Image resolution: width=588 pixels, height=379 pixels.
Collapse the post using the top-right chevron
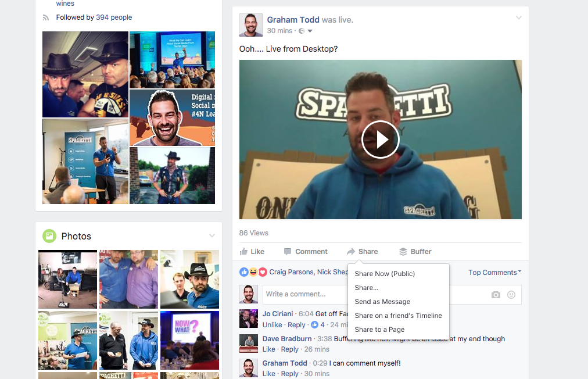pos(518,17)
